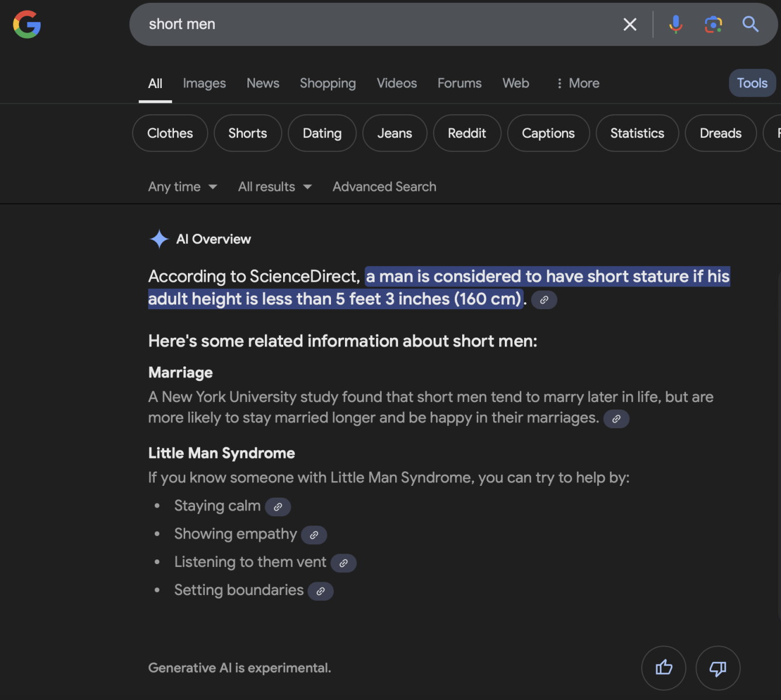Switch to the Shopping tab
This screenshot has width=781, height=700.
click(328, 83)
